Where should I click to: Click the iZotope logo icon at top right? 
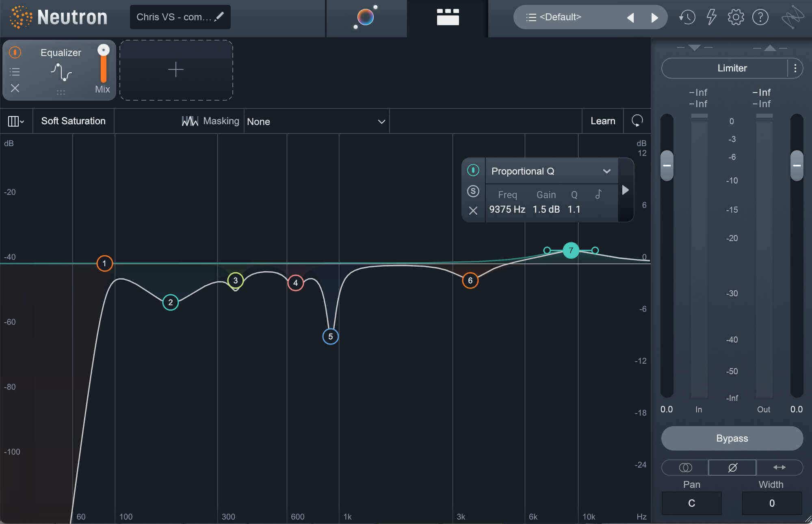793,17
